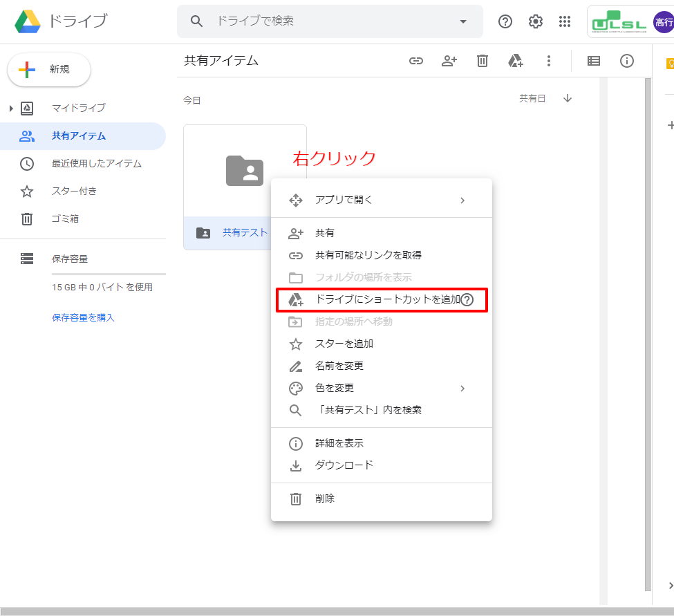The height and width of the screenshot is (616, 674).
Task: Choose 「共有テスト」内を検索 menu item
Action: click(x=382, y=410)
